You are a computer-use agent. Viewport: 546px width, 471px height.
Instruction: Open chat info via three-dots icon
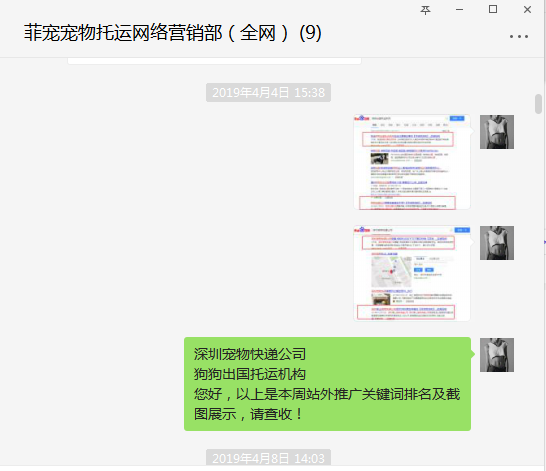point(519,36)
